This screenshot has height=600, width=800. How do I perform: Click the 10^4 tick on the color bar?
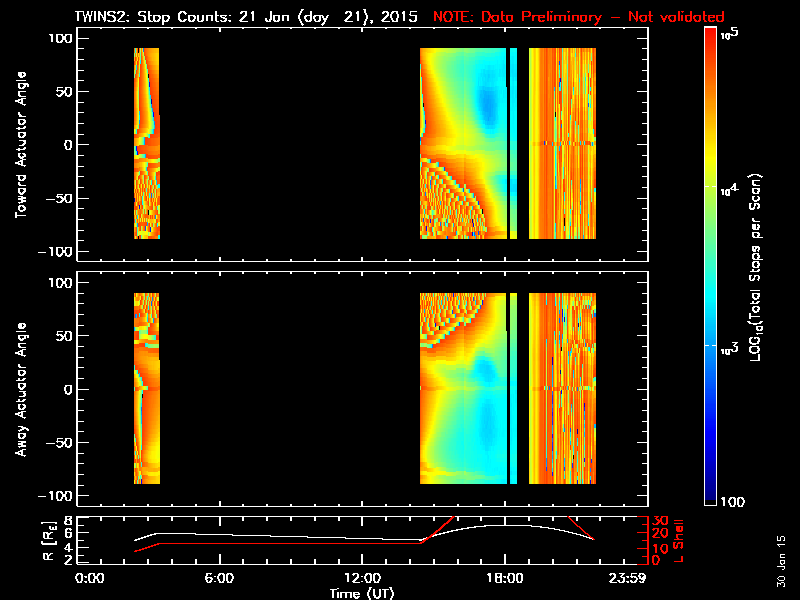click(729, 188)
